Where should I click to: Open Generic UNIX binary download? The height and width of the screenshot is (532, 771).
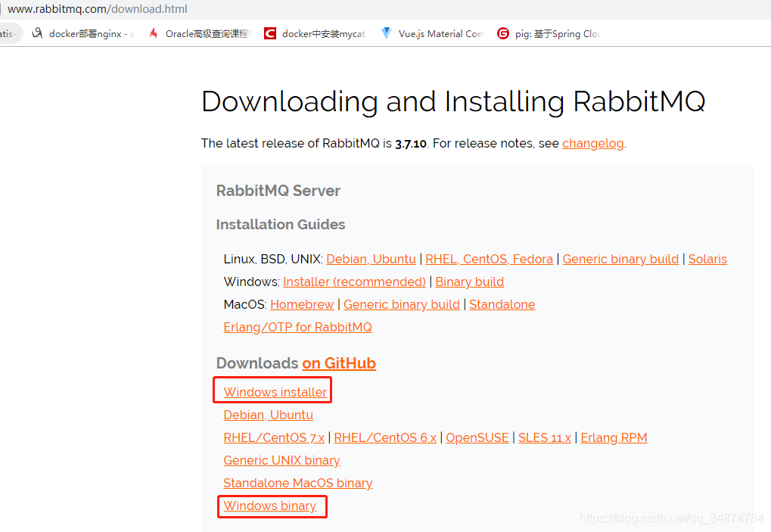click(281, 460)
